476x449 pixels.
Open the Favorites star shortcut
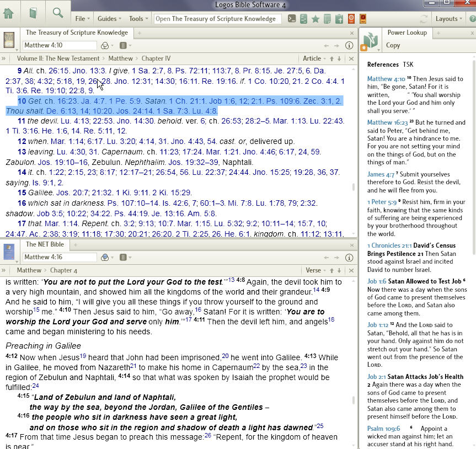tap(315, 19)
